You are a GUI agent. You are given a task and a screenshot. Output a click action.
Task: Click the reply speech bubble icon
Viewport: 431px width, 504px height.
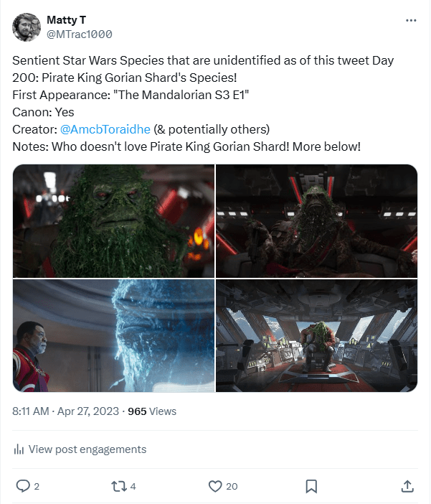[23, 486]
